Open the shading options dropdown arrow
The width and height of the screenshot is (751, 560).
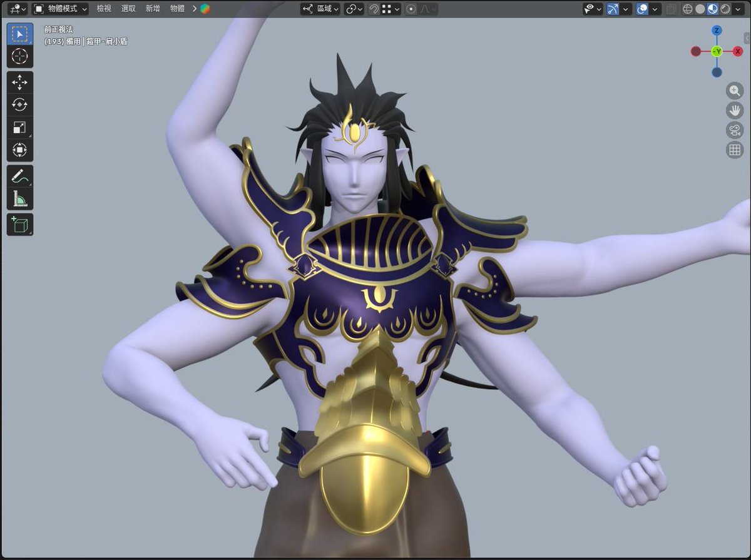point(738,9)
